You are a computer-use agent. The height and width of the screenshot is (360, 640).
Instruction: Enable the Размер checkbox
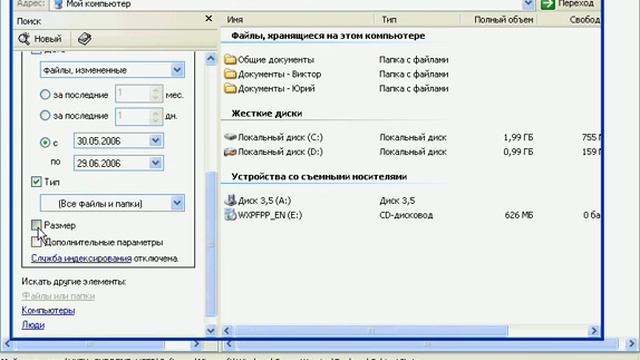pyautogui.click(x=36, y=225)
